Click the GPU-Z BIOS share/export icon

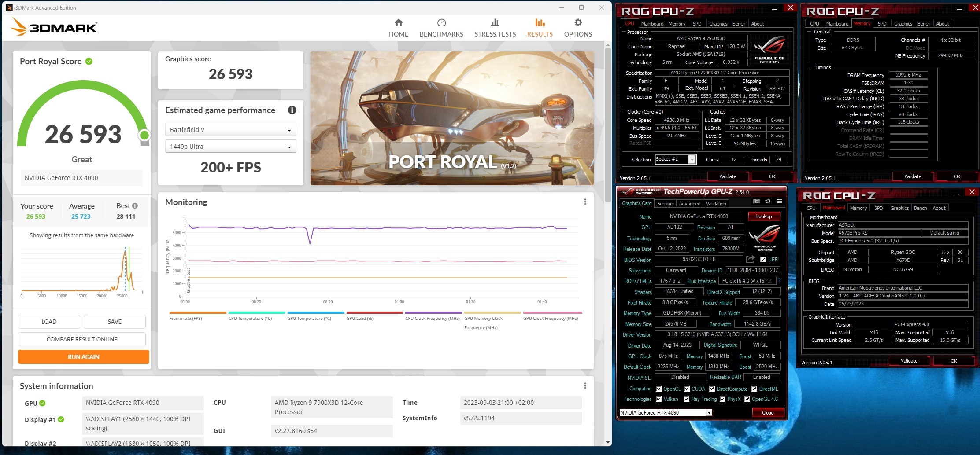coord(750,259)
